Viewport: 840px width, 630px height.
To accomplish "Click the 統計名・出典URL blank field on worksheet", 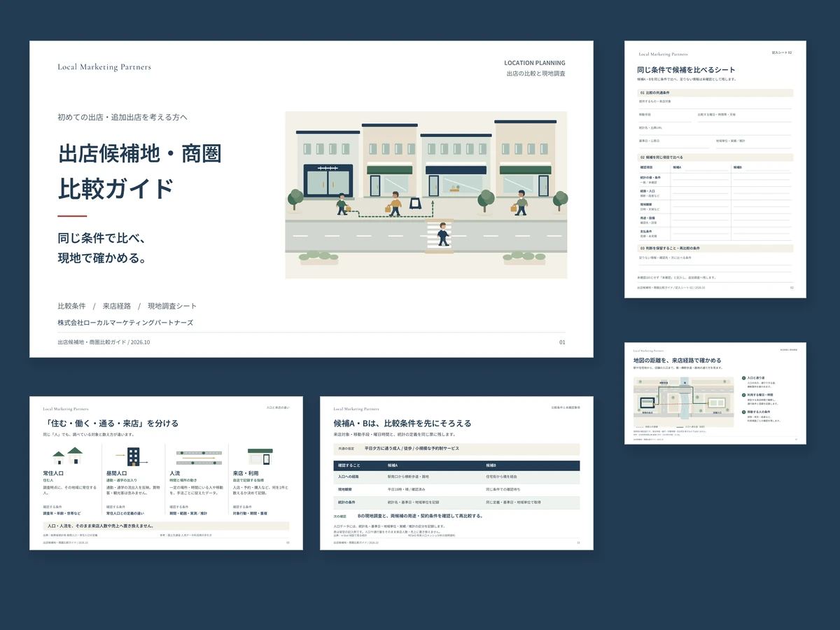I will click(715, 130).
